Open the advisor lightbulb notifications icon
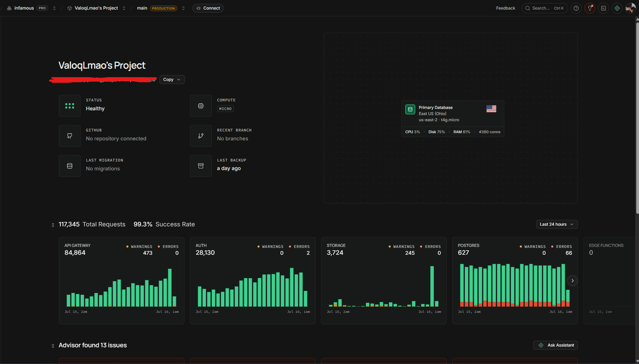The image size is (639, 364). coord(590,8)
